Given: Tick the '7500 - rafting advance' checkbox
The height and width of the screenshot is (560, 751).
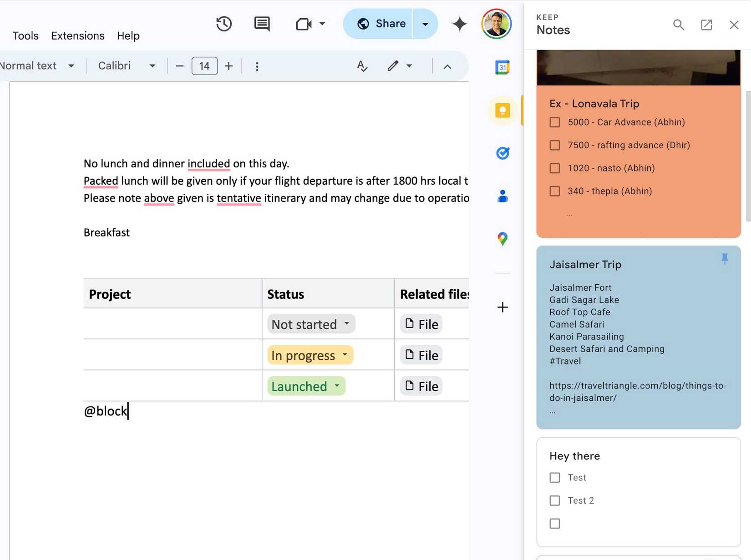Looking at the screenshot, I should point(555,145).
